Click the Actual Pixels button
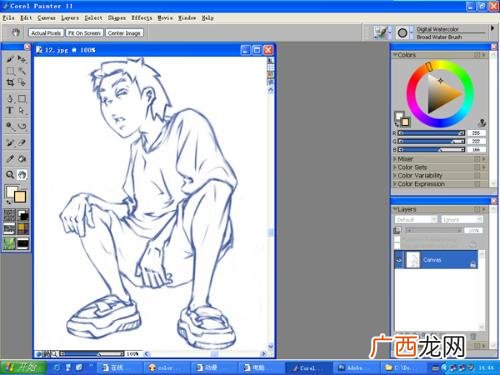 [x=46, y=33]
